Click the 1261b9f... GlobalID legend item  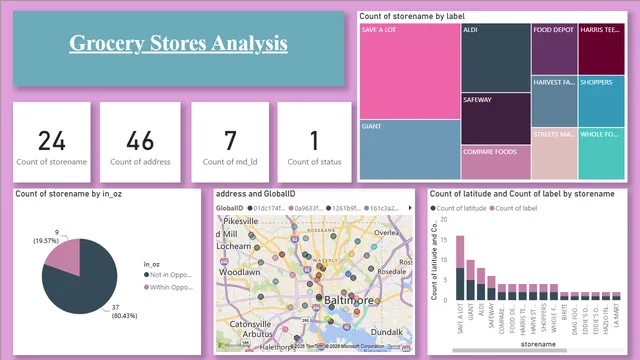click(343, 208)
